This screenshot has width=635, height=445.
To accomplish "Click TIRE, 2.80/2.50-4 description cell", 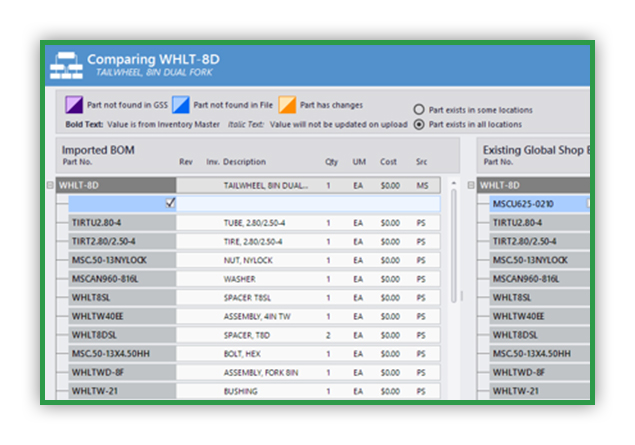I will pos(253,242).
